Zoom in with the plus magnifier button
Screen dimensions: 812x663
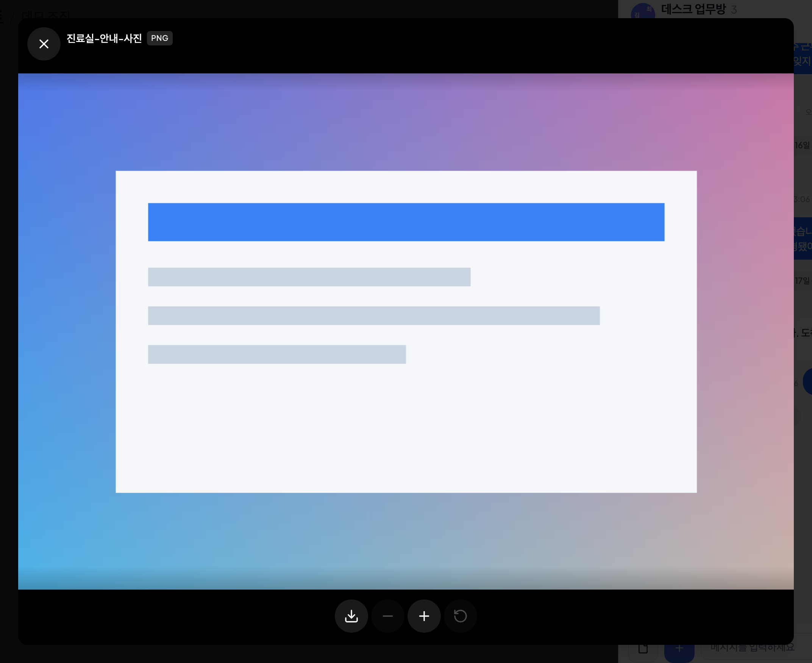click(424, 616)
